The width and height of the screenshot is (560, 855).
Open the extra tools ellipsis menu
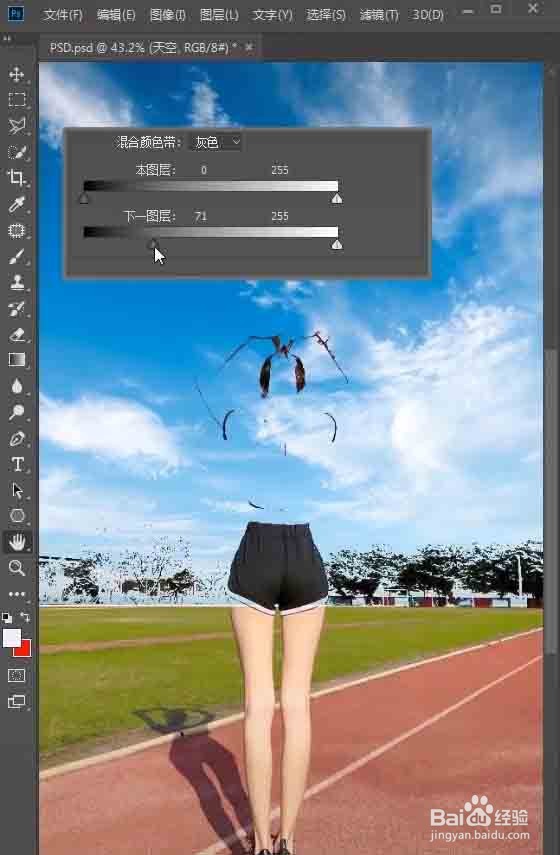coord(16,594)
